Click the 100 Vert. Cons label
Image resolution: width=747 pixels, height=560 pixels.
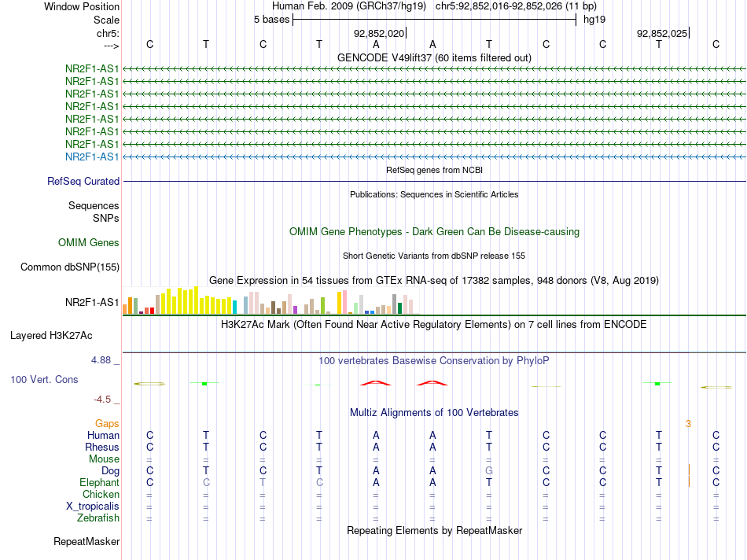tap(44, 379)
